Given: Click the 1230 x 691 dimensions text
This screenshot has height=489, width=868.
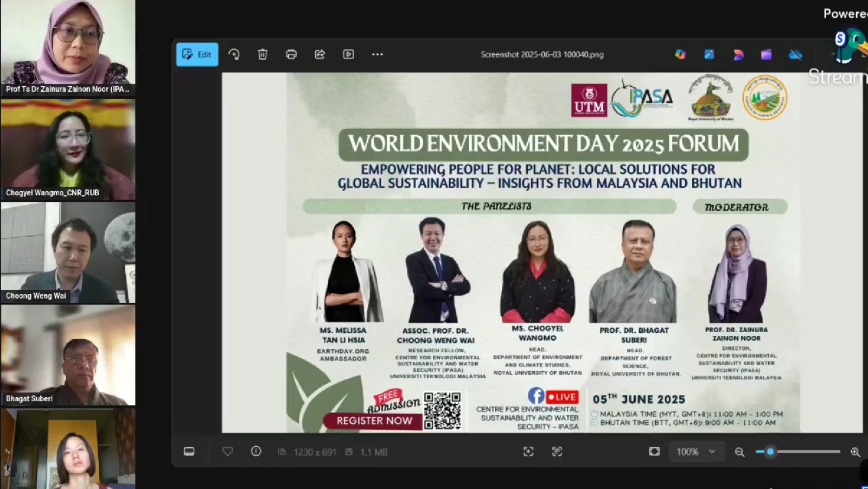Looking at the screenshot, I should point(315,452).
